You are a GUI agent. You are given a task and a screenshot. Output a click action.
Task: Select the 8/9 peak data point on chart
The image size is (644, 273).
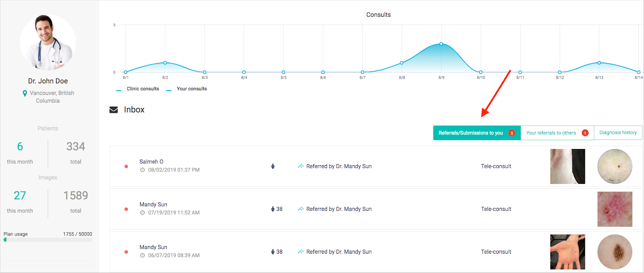click(441, 44)
